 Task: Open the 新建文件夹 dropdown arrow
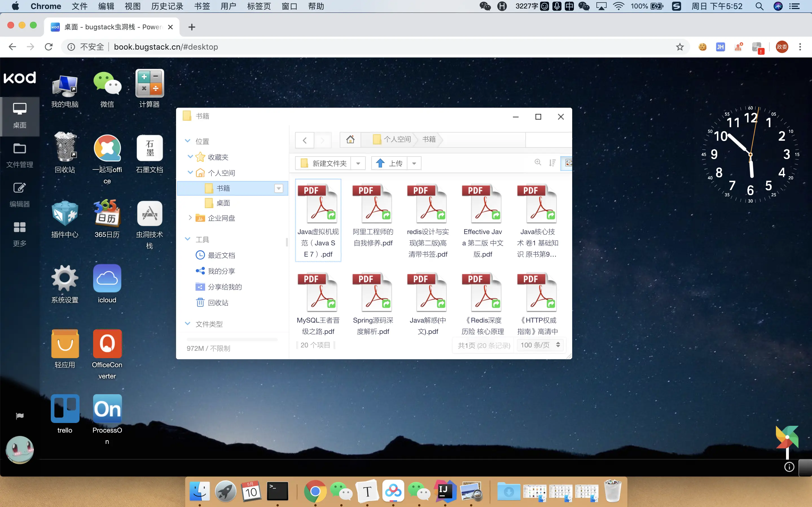pyautogui.click(x=358, y=163)
